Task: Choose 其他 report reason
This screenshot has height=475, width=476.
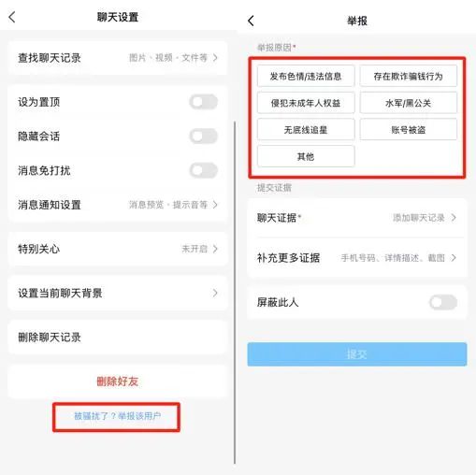Action: pyautogui.click(x=306, y=156)
